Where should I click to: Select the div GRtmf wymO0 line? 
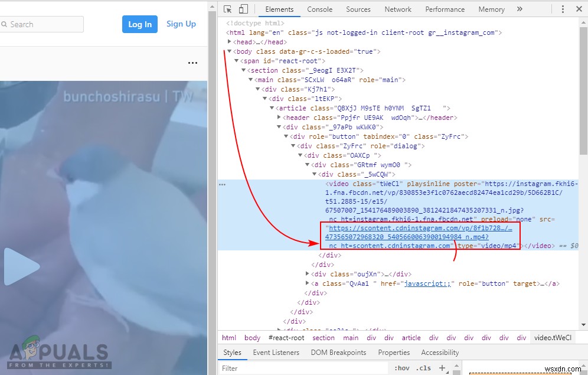(x=361, y=165)
